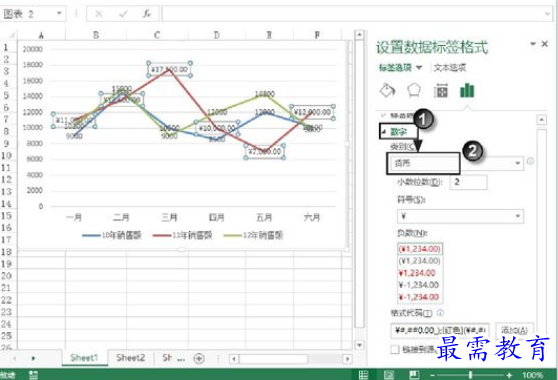Select the ¥17,500.00 data label
The image size is (558, 380).
(x=170, y=69)
